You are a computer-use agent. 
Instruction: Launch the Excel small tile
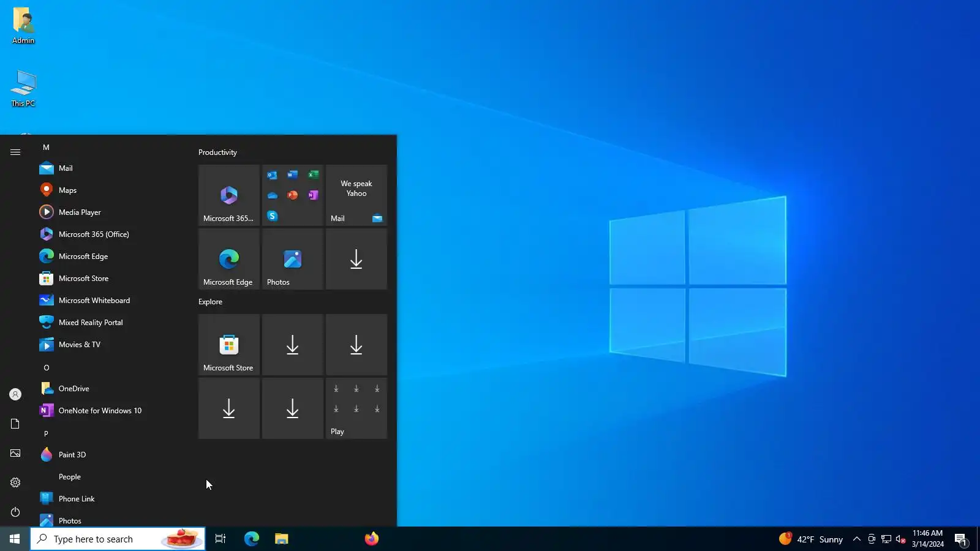click(x=313, y=175)
